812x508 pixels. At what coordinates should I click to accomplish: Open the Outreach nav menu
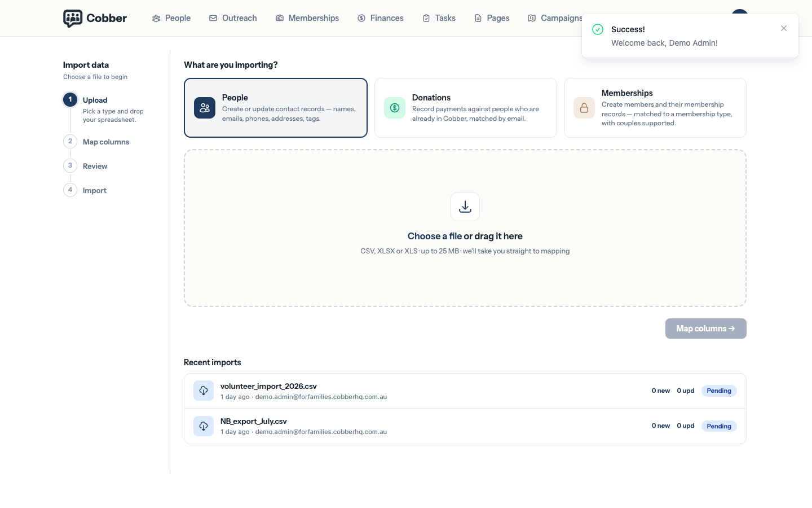(233, 18)
